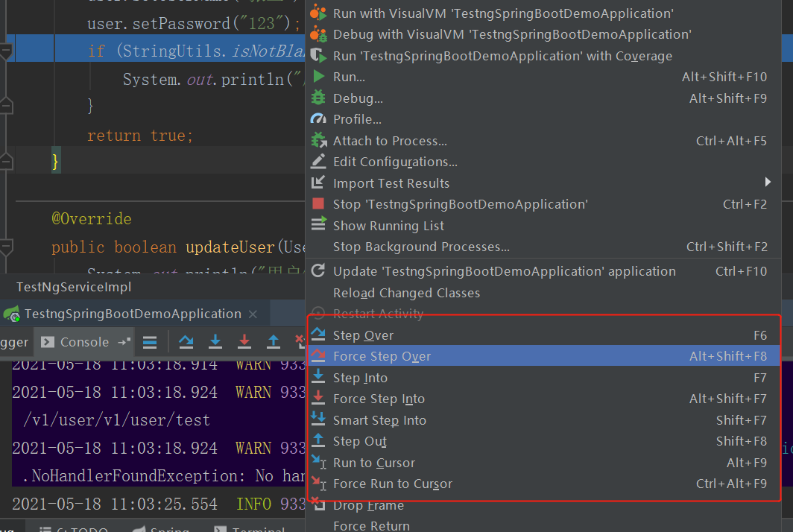Viewport: 793px width, 532px height.
Task: Select Force Run to Cursor entry
Action: pos(543,484)
